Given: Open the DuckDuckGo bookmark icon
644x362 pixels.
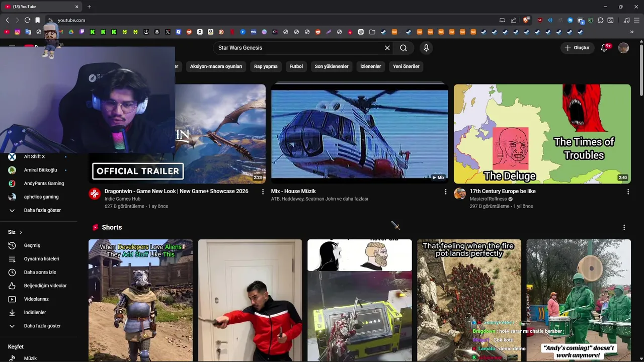Looking at the screenshot, I should [221, 32].
